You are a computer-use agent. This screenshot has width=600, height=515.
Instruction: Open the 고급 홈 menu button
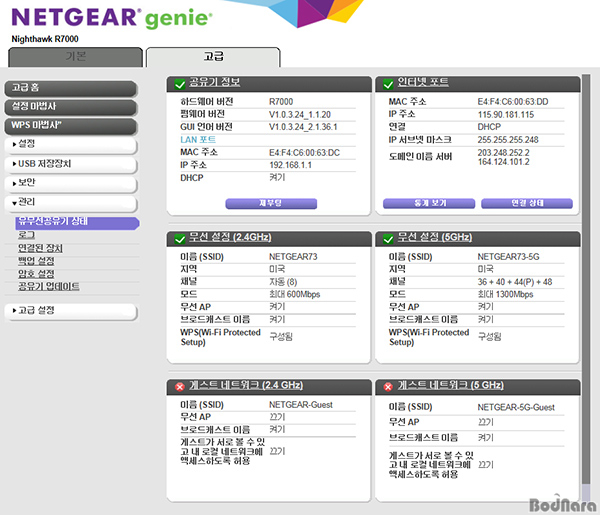71,88
